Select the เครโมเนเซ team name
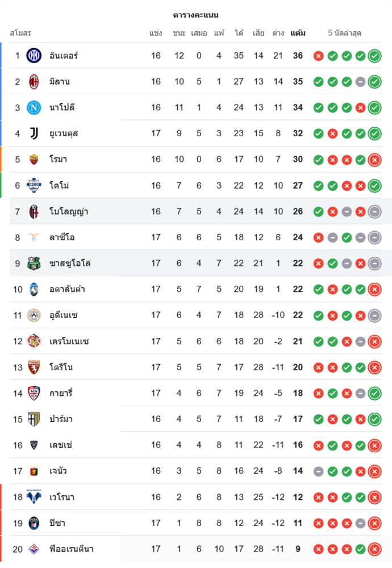The width and height of the screenshot is (392, 568). click(69, 341)
